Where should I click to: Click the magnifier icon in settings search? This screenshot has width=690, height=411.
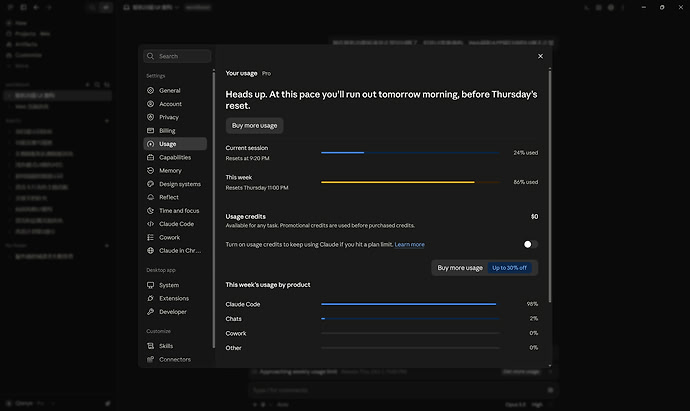[x=150, y=56]
